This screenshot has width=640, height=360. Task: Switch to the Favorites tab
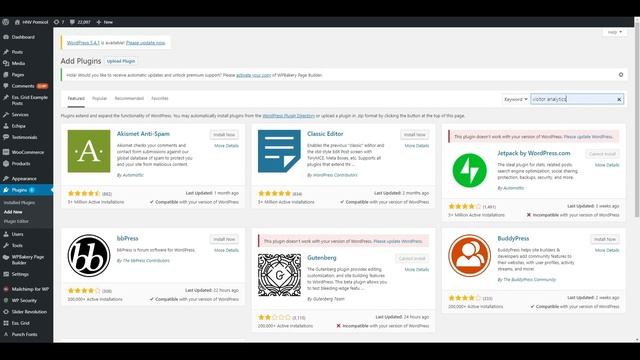(160, 98)
